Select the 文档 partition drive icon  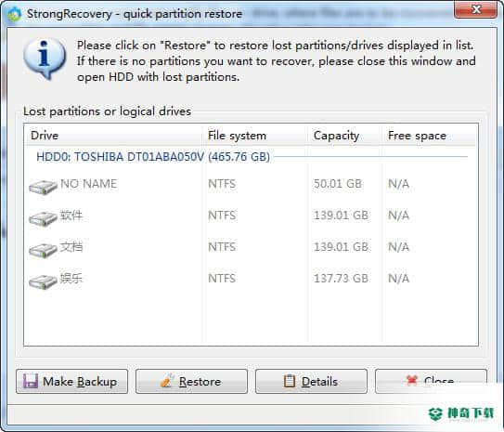43,250
